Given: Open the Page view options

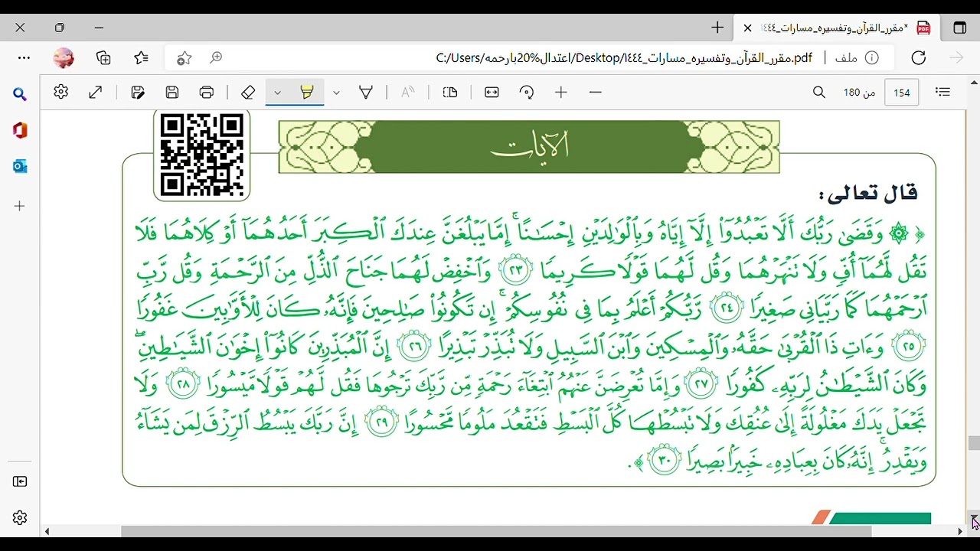Looking at the screenshot, I should 450,92.
